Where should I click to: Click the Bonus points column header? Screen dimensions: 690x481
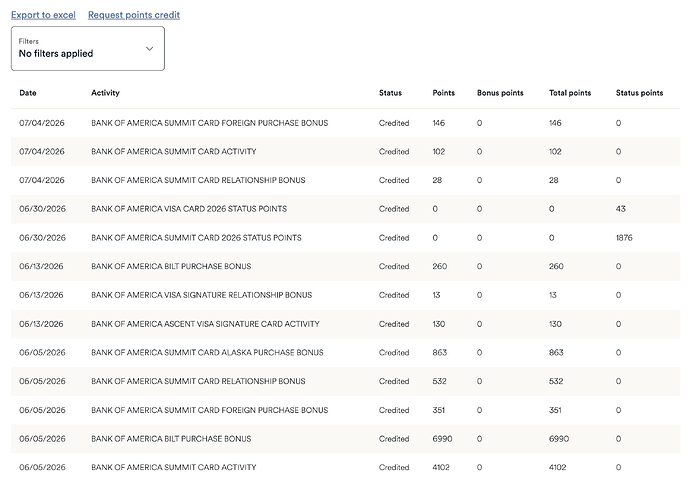[x=500, y=93]
